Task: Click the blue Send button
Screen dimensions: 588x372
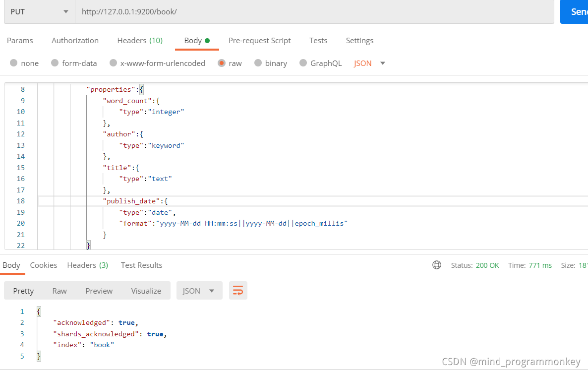Action: [574, 11]
